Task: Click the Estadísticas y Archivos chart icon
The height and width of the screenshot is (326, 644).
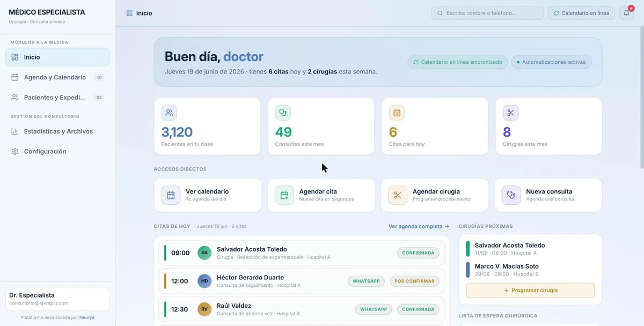Action: (15, 131)
